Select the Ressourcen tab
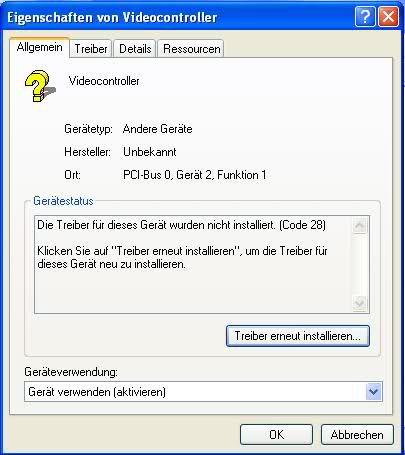 191,49
